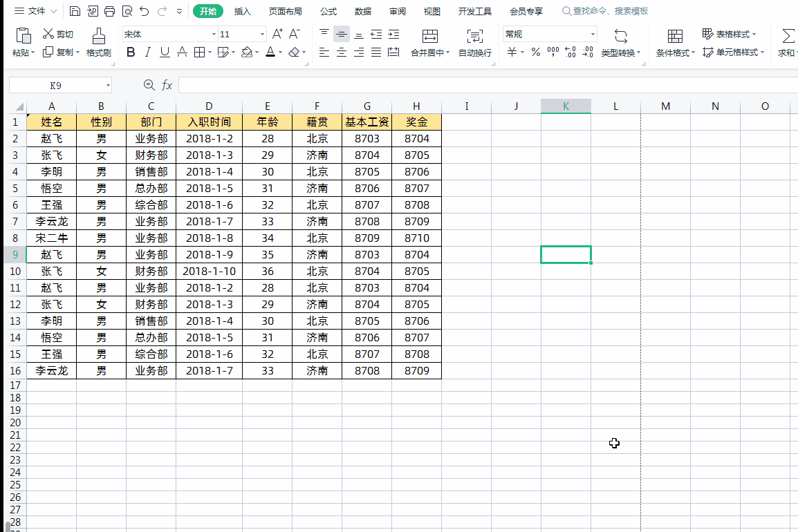Open the font color swatch picker

[x=279, y=53]
